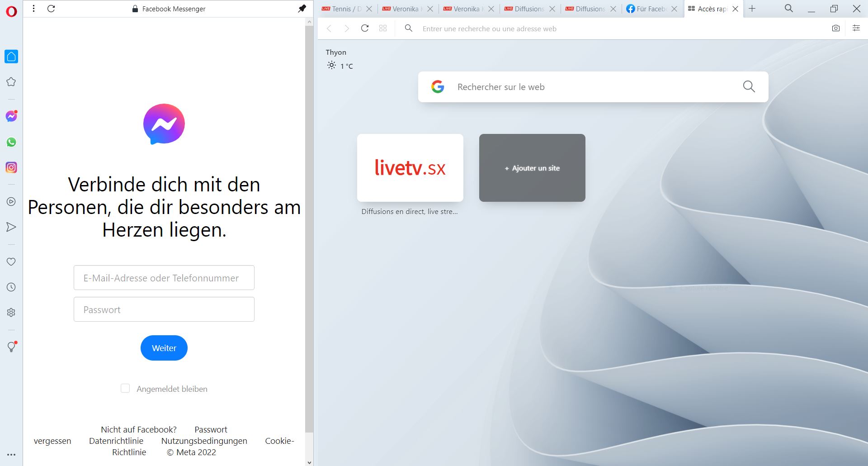Open Pinboards heart icon in sidebar
The image size is (868, 466).
click(11, 262)
